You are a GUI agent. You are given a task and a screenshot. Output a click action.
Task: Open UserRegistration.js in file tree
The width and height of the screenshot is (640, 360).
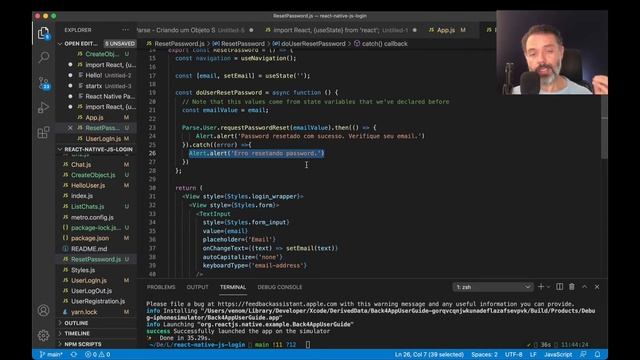[96, 301]
